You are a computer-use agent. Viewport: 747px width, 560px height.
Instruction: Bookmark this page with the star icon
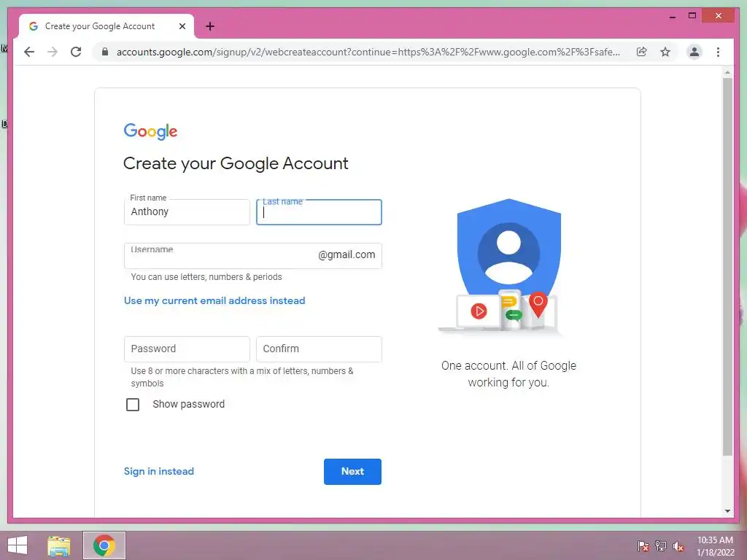[665, 52]
